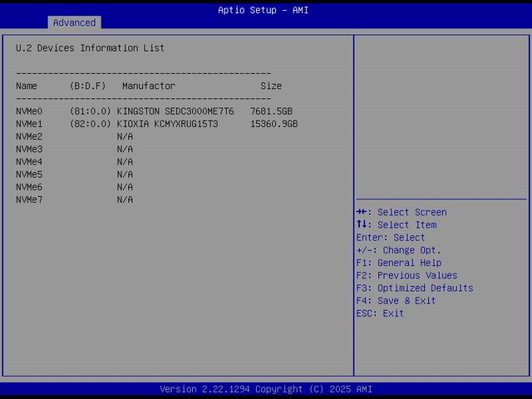This screenshot has width=532, height=399.
Task: Select the NVMe0 row name
Action: point(29,111)
